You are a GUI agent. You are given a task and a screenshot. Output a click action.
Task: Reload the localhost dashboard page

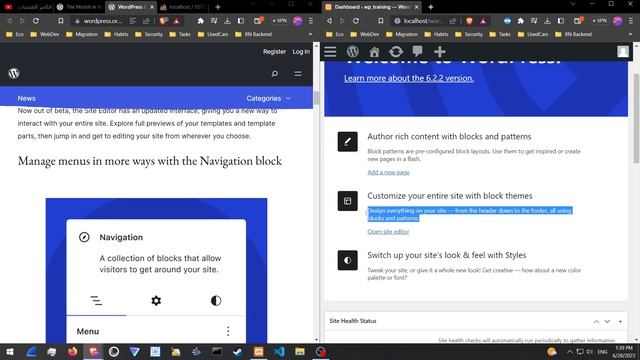coord(356,20)
